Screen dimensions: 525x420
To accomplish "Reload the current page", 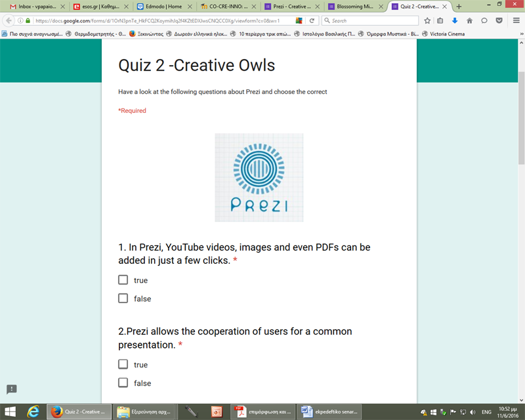I will coord(312,20).
